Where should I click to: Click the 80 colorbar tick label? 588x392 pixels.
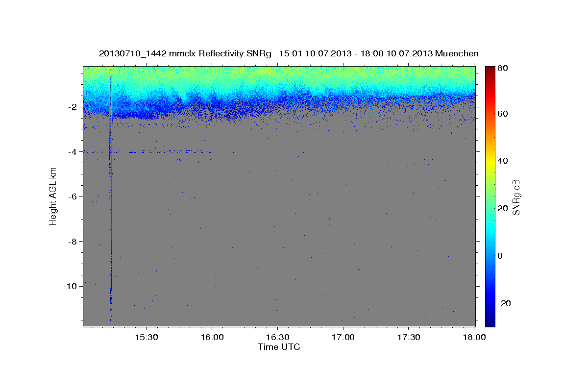tap(502, 68)
